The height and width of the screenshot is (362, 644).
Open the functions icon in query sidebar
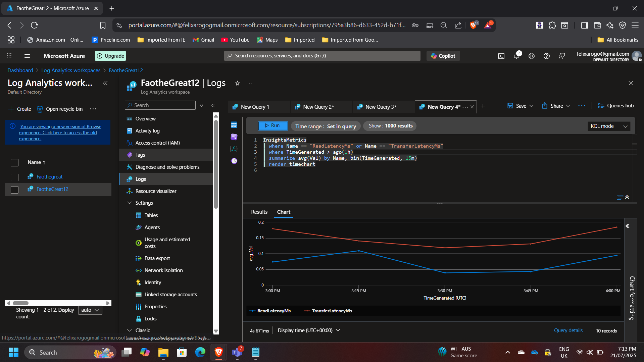tap(234, 149)
